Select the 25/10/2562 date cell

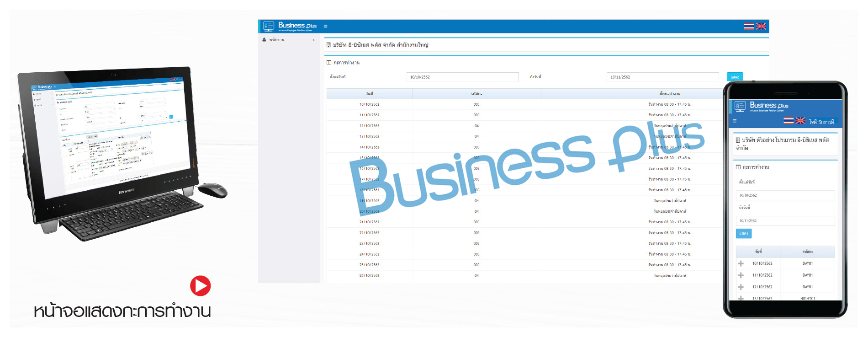[369, 265]
